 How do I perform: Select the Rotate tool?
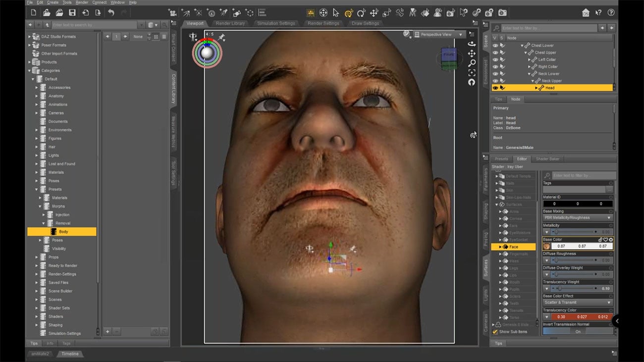coord(361,12)
